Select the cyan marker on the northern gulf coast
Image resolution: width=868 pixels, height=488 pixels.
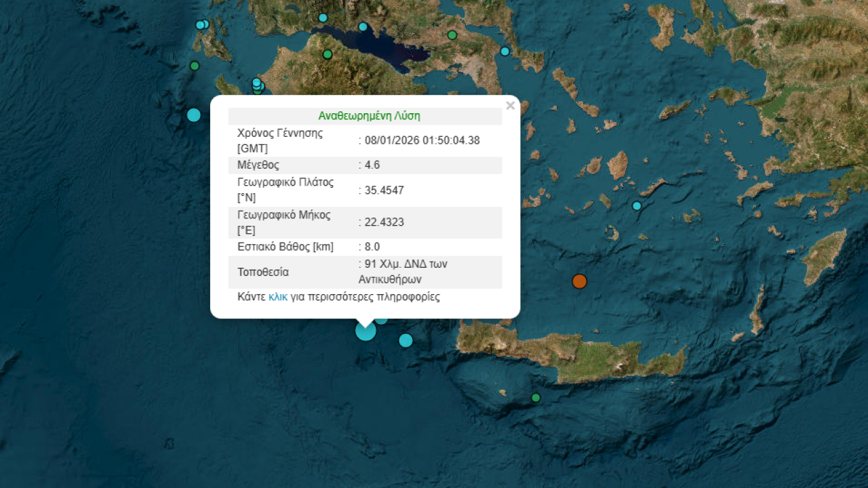(x=362, y=26)
